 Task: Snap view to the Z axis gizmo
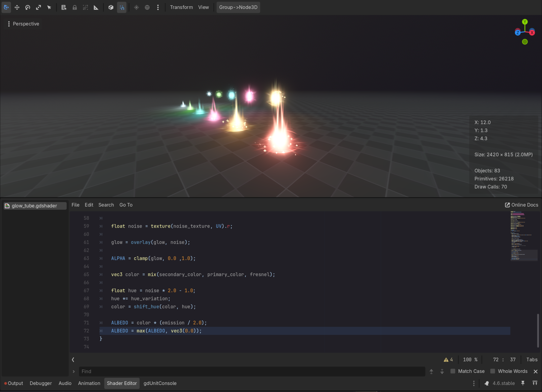click(518, 33)
